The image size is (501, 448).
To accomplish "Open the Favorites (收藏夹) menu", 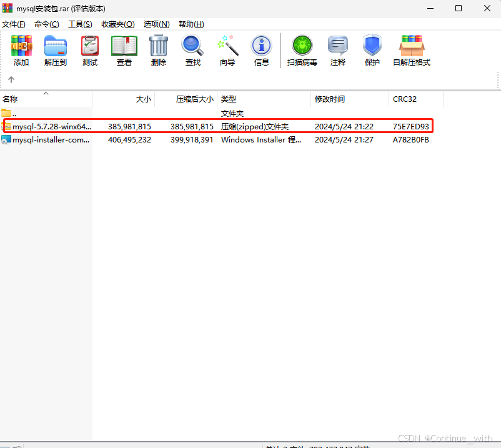I will click(118, 24).
